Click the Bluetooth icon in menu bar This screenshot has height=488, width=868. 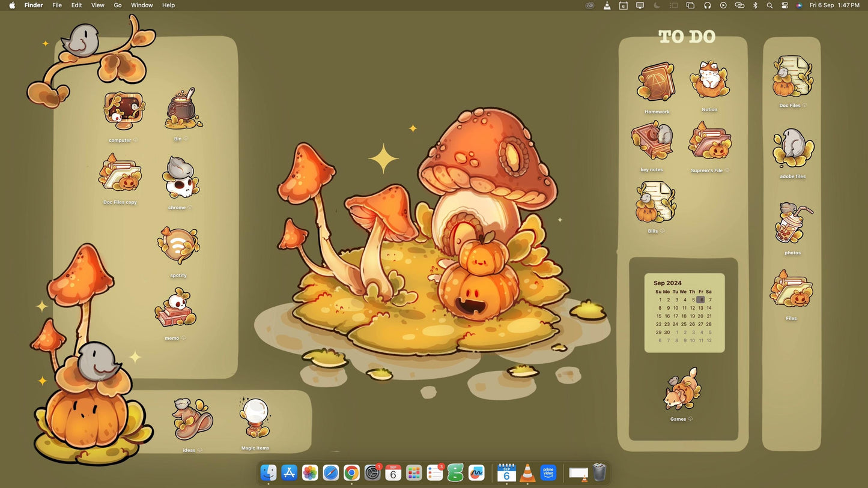(755, 5)
